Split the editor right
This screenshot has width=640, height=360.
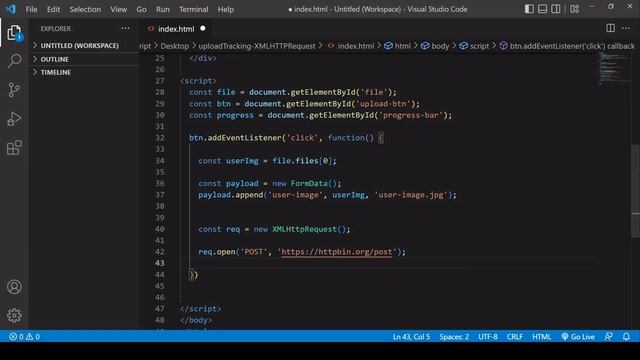pyautogui.click(x=611, y=28)
